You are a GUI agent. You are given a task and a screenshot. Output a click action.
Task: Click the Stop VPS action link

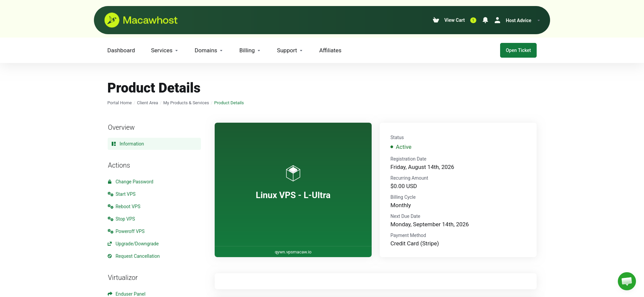(x=125, y=219)
